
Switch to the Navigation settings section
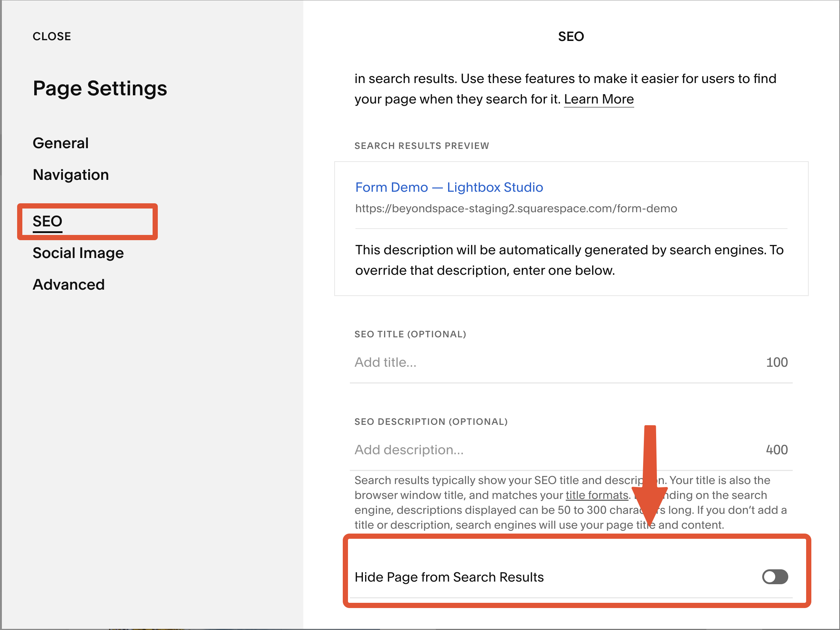coord(71,175)
